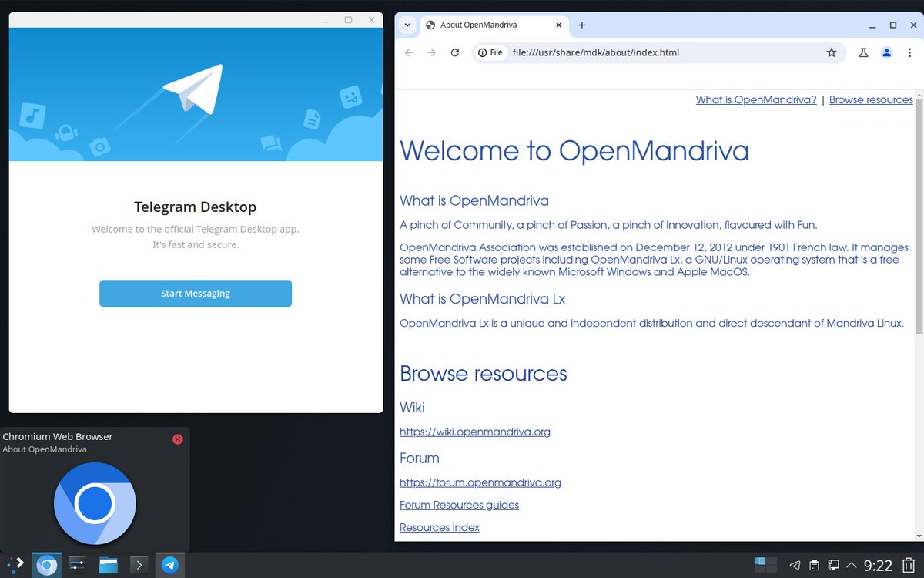
Task: Click the Welcome to OpenMandriva heading
Action: click(x=574, y=150)
